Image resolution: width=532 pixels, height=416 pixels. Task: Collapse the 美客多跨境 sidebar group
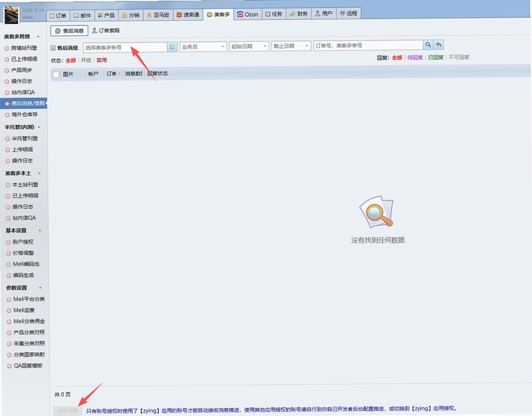click(x=38, y=37)
